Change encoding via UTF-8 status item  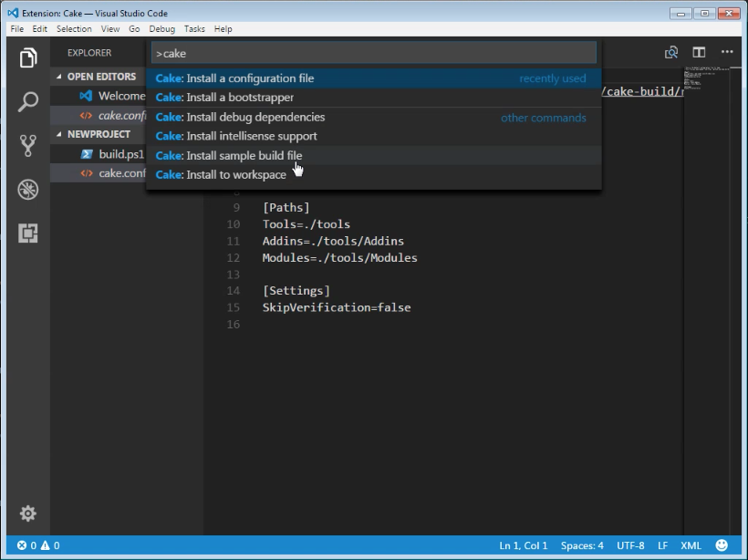point(630,545)
